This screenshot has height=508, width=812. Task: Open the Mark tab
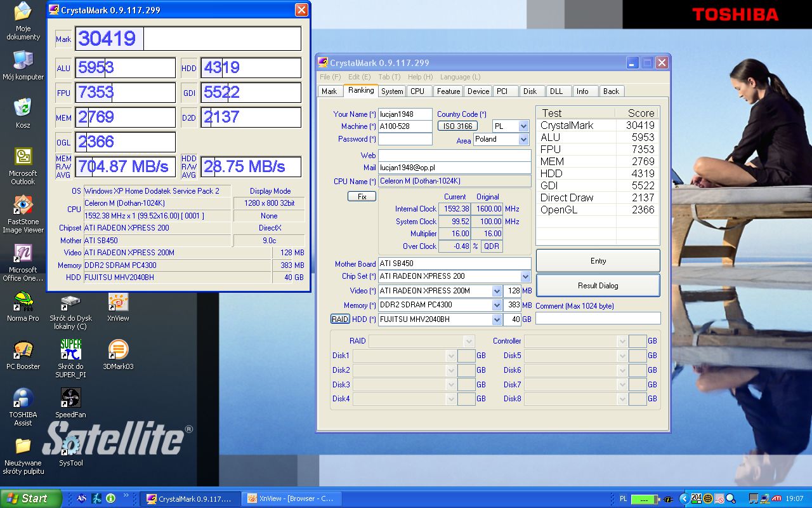point(329,91)
